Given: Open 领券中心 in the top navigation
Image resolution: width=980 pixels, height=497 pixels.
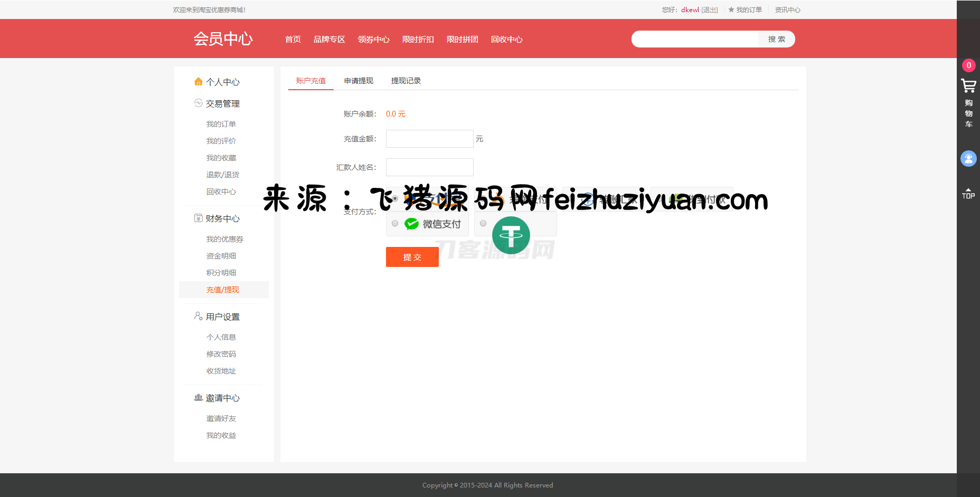Looking at the screenshot, I should [x=373, y=40].
